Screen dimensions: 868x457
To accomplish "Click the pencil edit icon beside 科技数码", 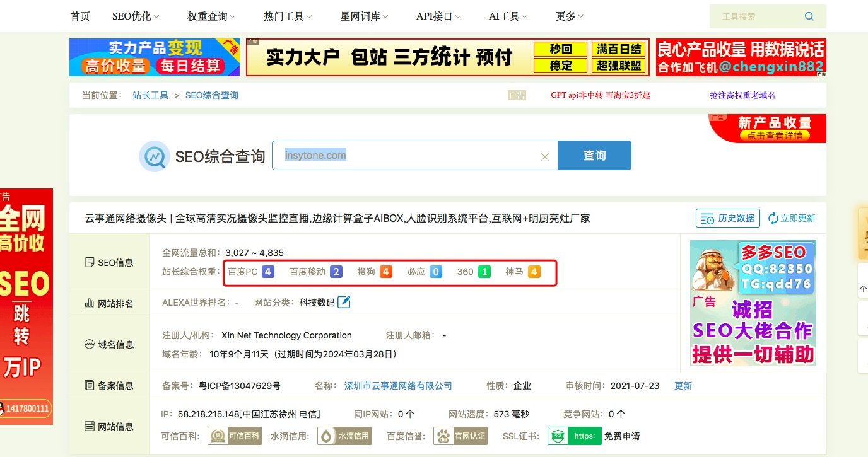I will 344,301.
